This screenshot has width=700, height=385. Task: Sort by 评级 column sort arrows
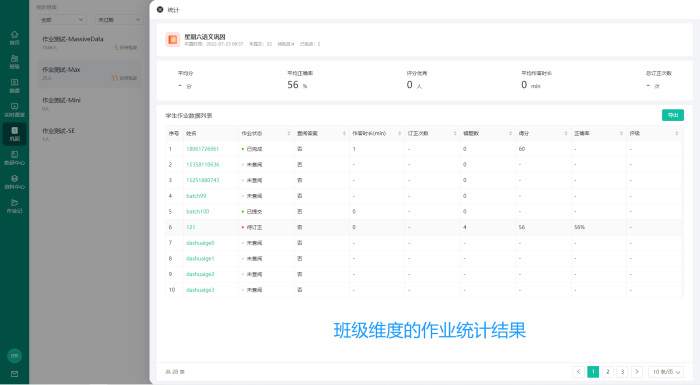pyautogui.click(x=677, y=134)
